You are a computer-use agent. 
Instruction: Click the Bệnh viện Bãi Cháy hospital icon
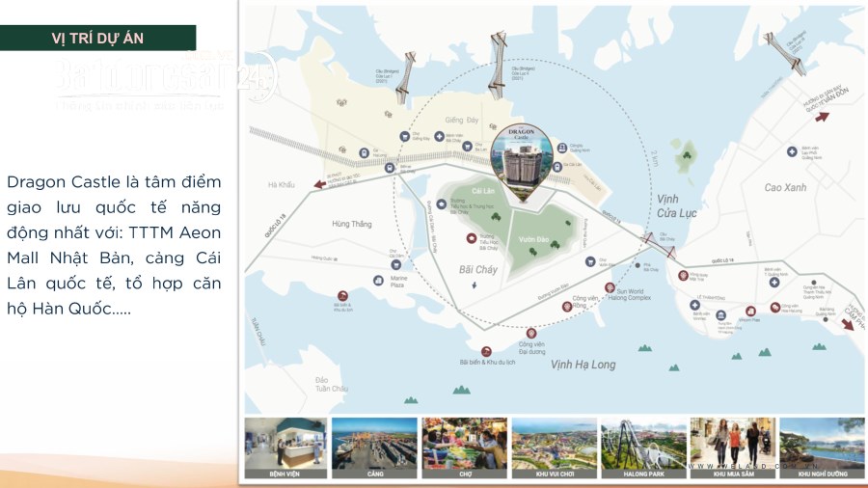[x=439, y=136]
